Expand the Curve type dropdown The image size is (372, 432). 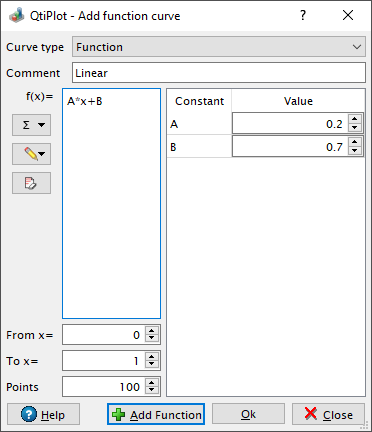click(x=219, y=47)
